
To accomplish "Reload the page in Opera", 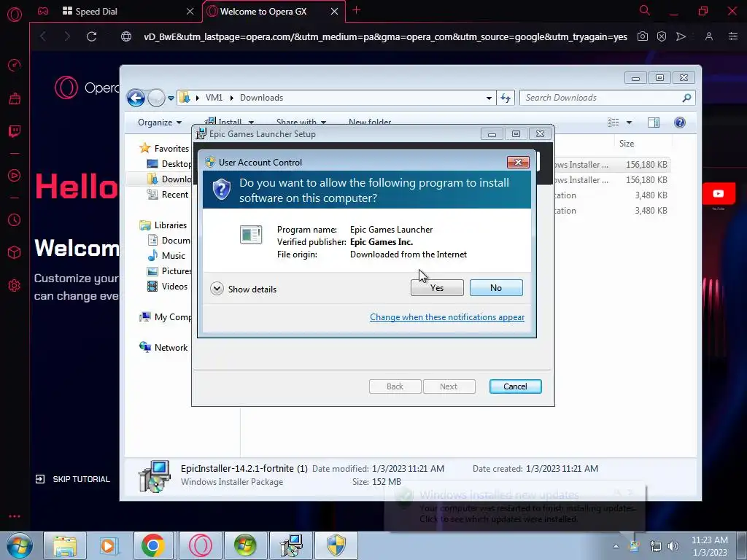I will coord(91,36).
